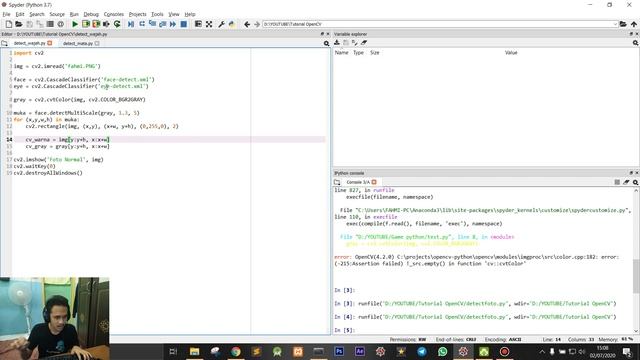Open the working directory path dropdown
This screenshot has width=640, height=360.
615,24
